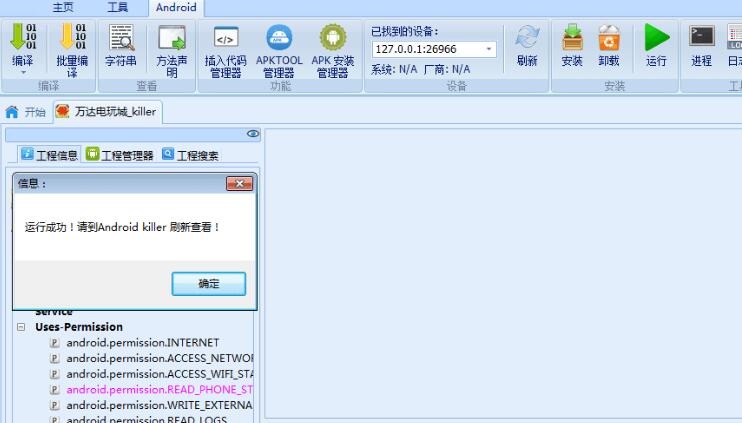The image size is (742, 423).
Task: Click the 万达电玩城_killer project tab icon
Action: pos(62,111)
